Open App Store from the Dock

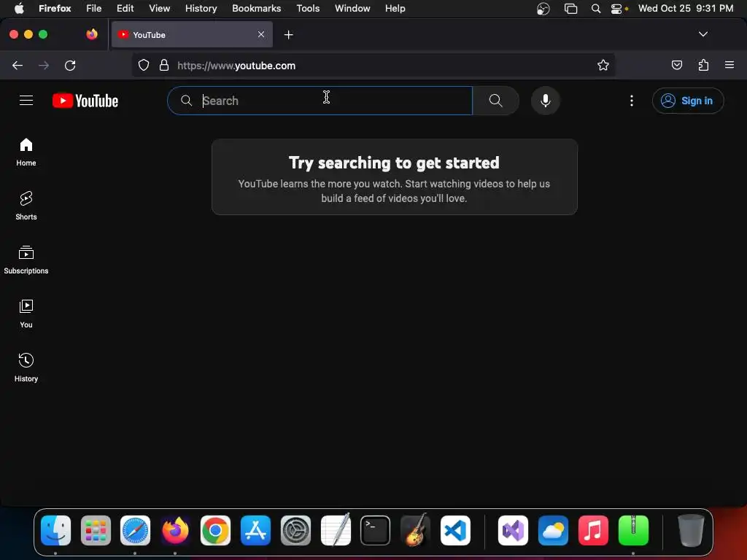coord(255,531)
